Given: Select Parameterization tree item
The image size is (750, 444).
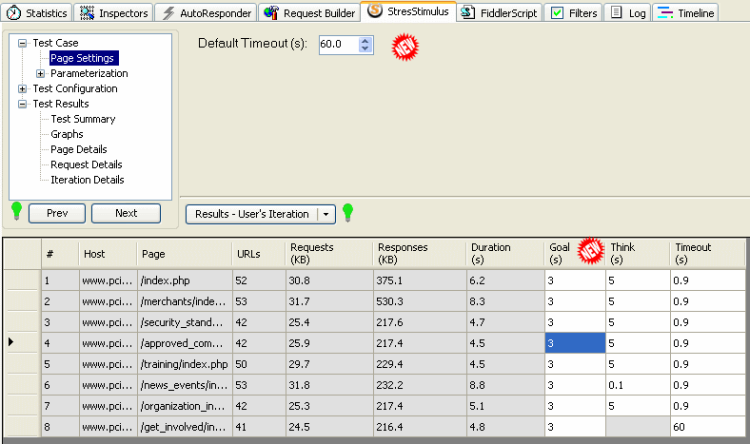Looking at the screenshot, I should click(89, 73).
